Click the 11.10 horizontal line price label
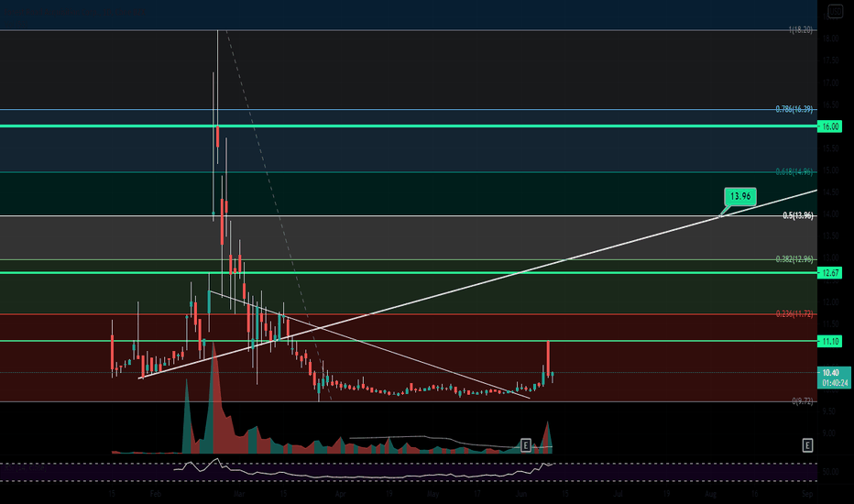 tap(830, 341)
